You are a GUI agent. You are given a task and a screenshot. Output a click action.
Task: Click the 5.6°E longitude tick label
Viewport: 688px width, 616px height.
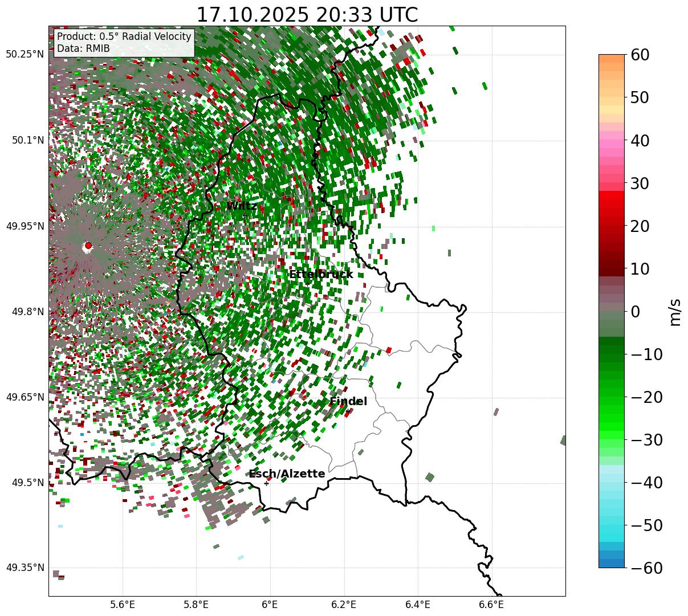(x=123, y=604)
